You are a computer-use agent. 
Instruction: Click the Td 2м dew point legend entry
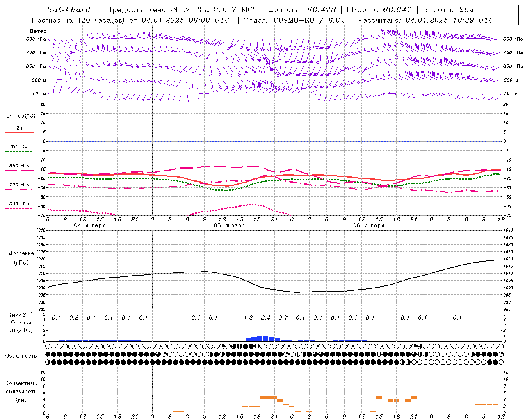19,147
